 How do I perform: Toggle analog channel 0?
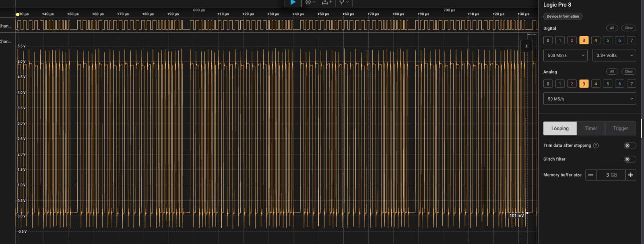pyautogui.click(x=548, y=84)
